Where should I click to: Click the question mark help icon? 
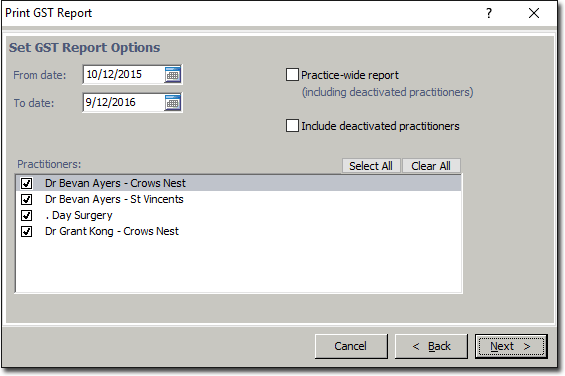(x=489, y=13)
